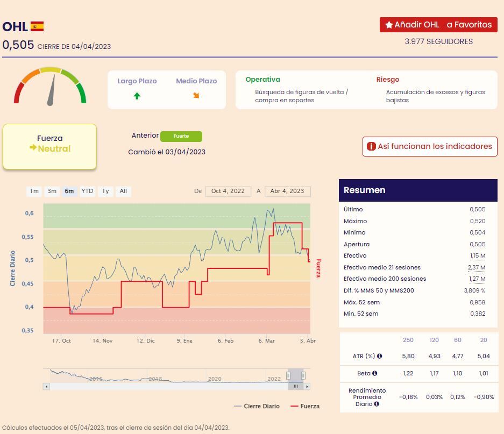The height and width of the screenshot is (434, 504).
Task: Click the Medio Plazo label
Action: 196,81
